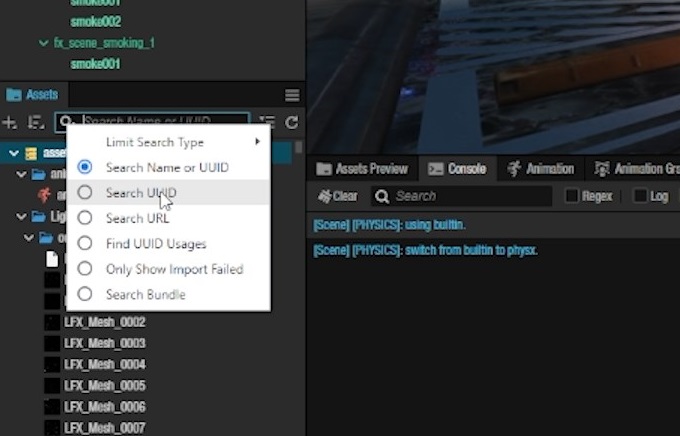Focus the console Search input field
The image size is (680, 436).
click(x=461, y=196)
